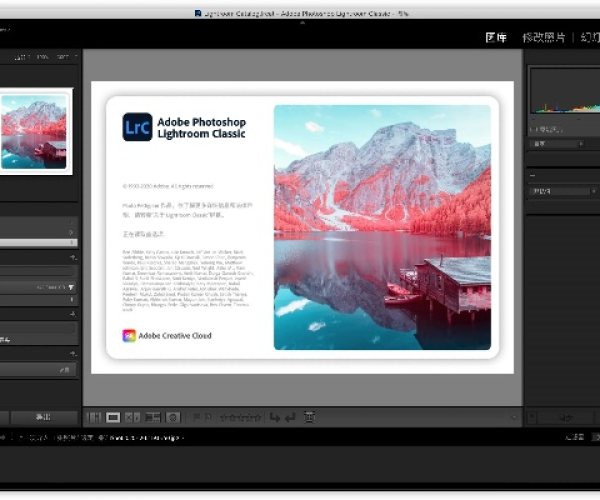Open the filter label at filmstrip right

(x=574, y=437)
